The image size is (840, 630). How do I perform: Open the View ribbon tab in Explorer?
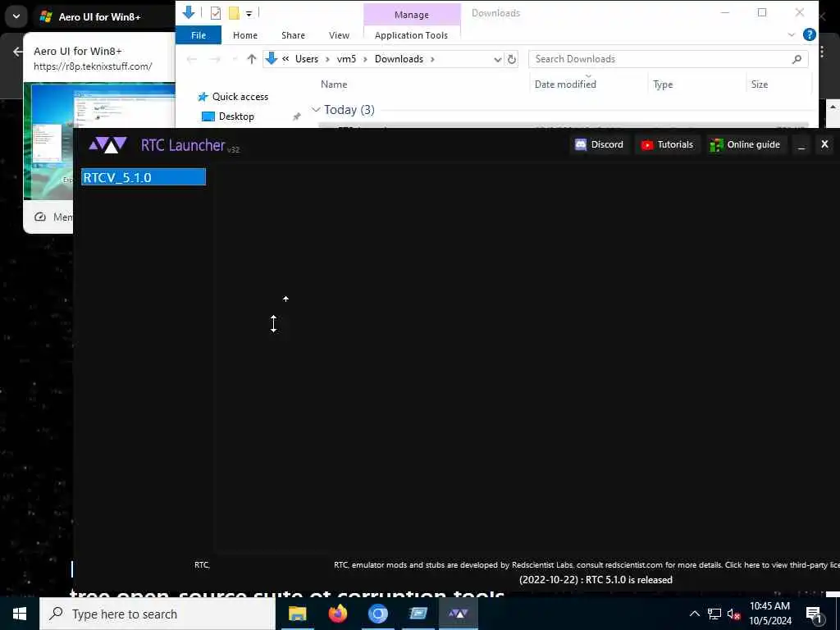tap(339, 35)
